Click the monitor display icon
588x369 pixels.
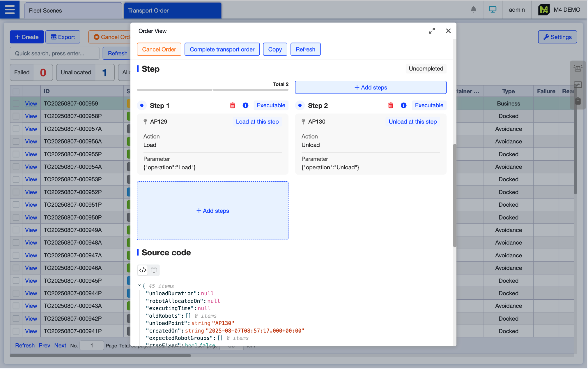click(x=493, y=10)
